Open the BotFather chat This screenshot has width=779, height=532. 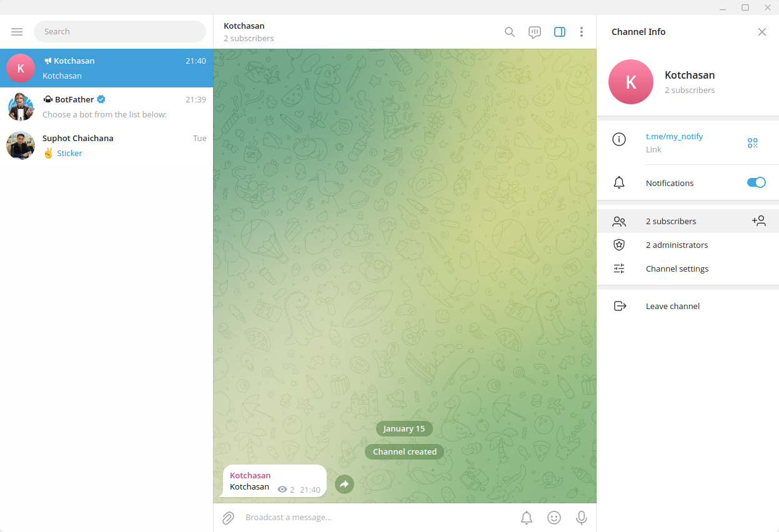pyautogui.click(x=106, y=107)
